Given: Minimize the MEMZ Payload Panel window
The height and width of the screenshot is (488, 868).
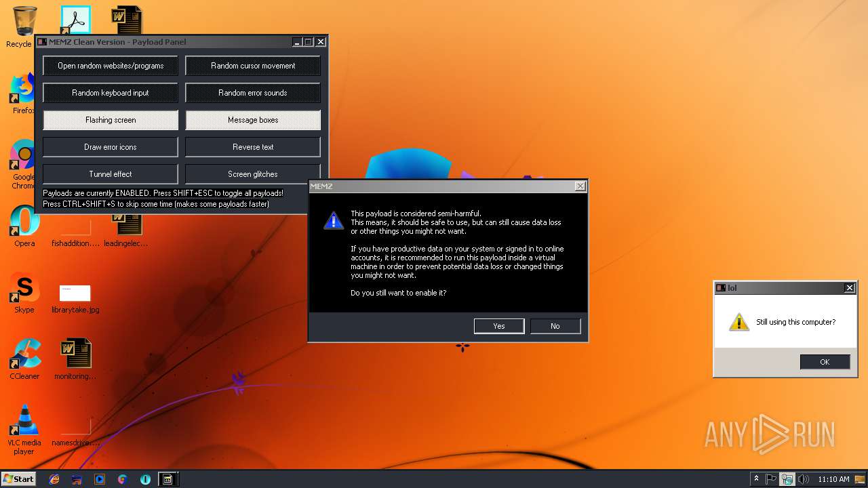Looking at the screenshot, I should pyautogui.click(x=298, y=42).
